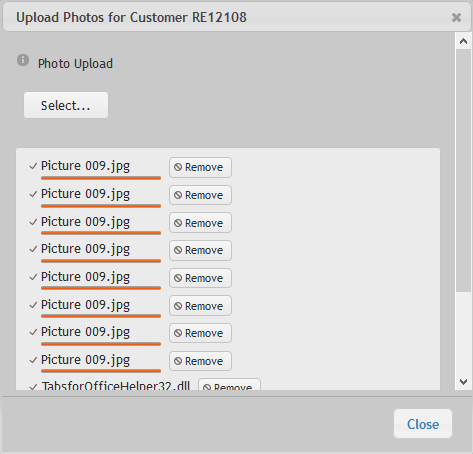Remove the fifth Picture 009.jpg entry
This screenshot has height=454, width=473.
coord(200,278)
